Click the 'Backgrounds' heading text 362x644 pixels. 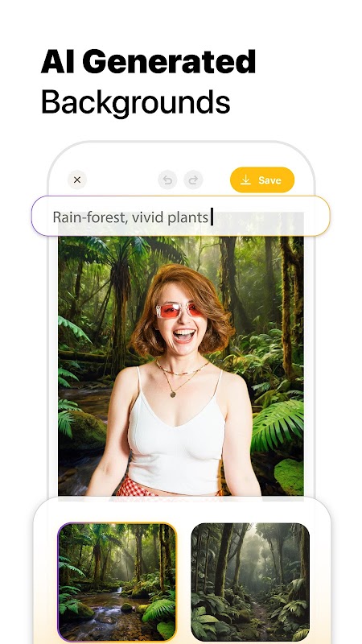[x=135, y=102]
